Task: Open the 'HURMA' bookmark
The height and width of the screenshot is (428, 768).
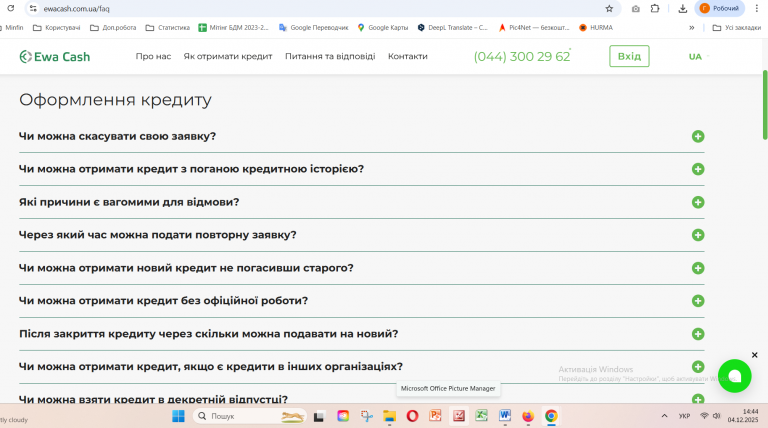Action: click(x=596, y=28)
